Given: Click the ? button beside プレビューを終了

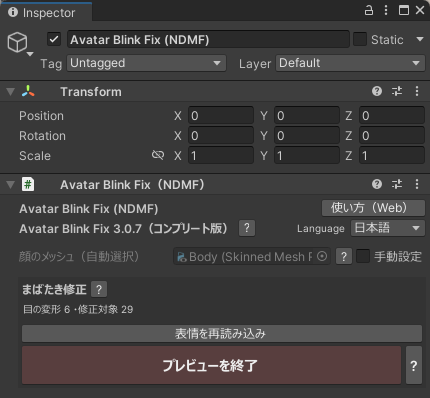Looking at the screenshot, I should (x=414, y=365).
